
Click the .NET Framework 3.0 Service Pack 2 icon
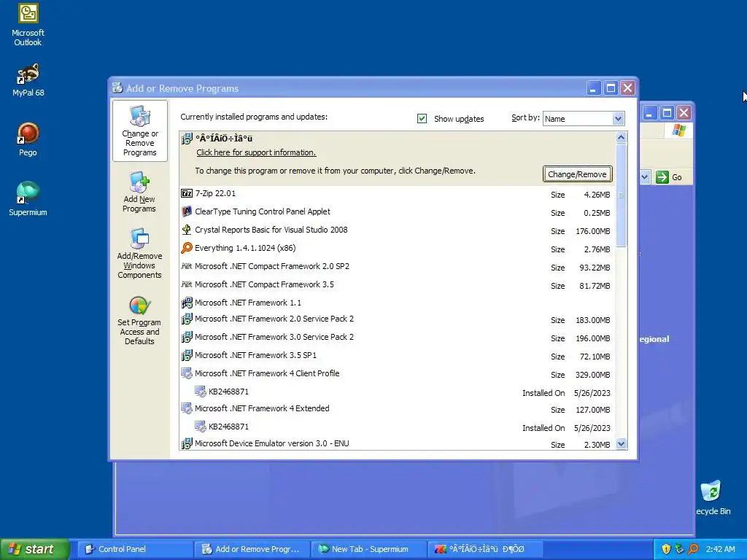click(186, 337)
